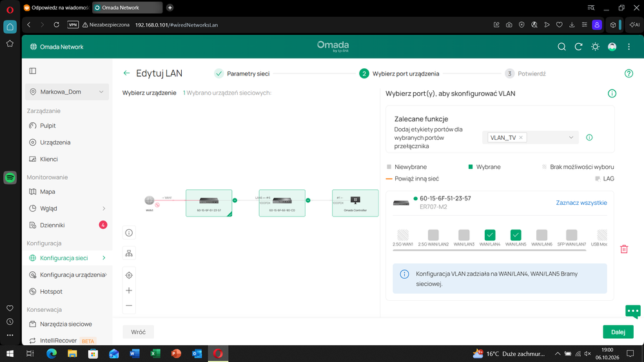Click the browser address bar URL

click(x=177, y=24)
